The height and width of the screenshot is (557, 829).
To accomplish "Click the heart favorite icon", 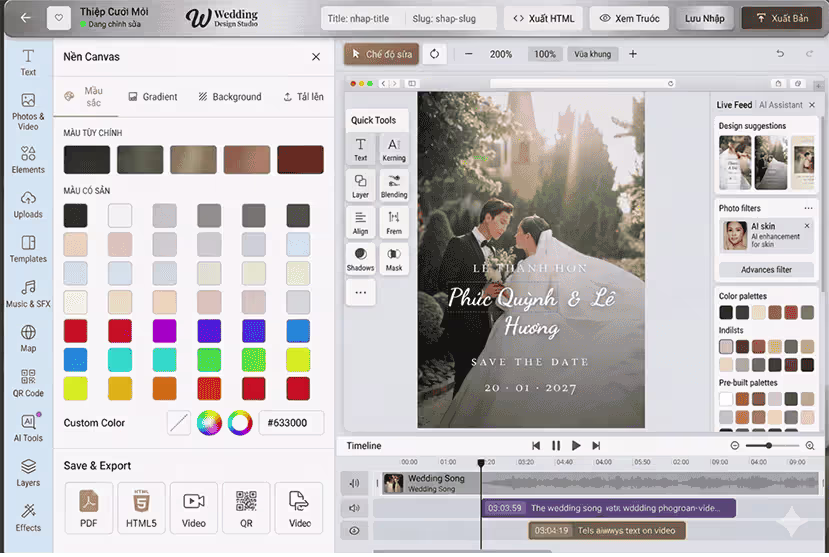I will (x=59, y=18).
